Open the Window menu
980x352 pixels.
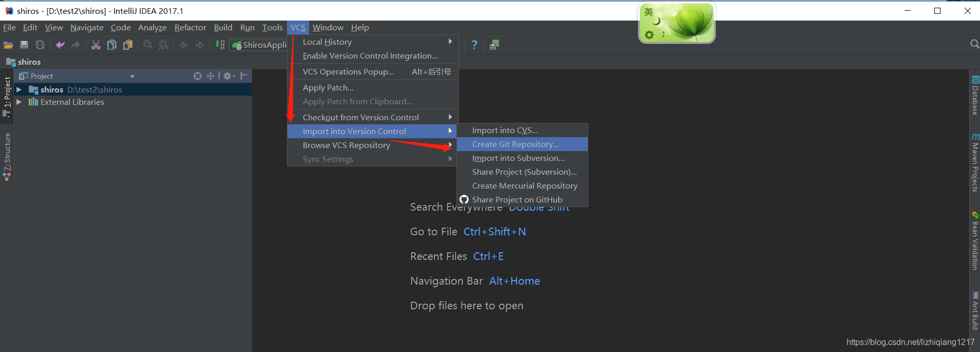click(328, 27)
